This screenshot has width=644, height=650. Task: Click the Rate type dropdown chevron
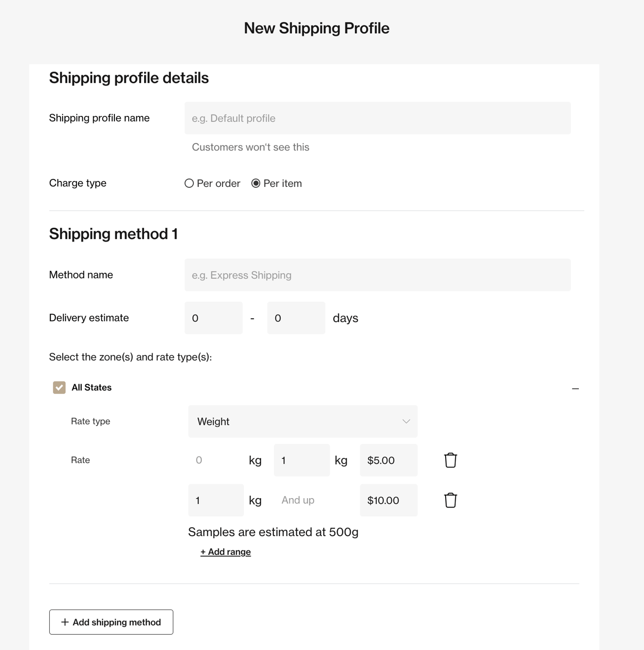point(406,421)
